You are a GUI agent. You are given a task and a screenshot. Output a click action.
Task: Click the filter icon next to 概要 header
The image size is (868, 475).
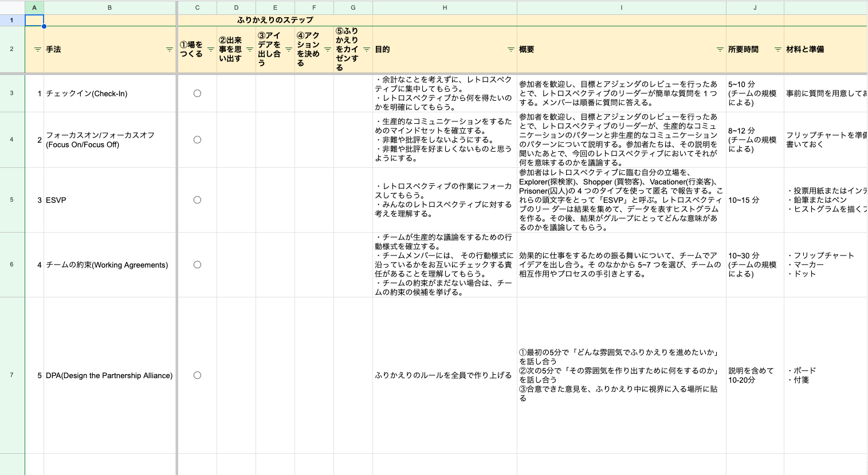pyautogui.click(x=719, y=50)
